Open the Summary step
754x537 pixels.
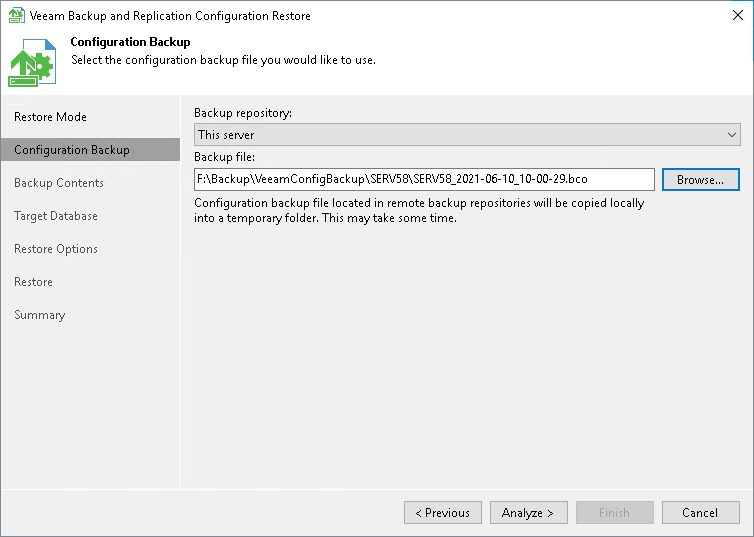(x=40, y=315)
